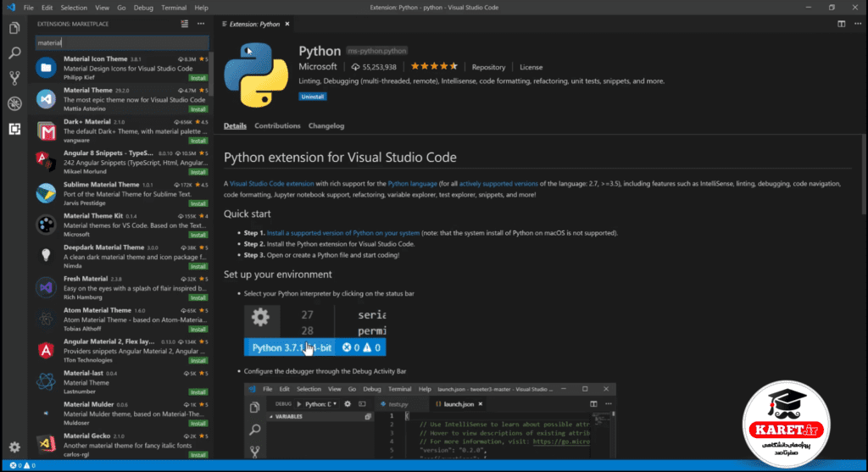The width and height of the screenshot is (868, 472).
Task: Click Atom Material Theme extension icon
Action: tap(46, 319)
